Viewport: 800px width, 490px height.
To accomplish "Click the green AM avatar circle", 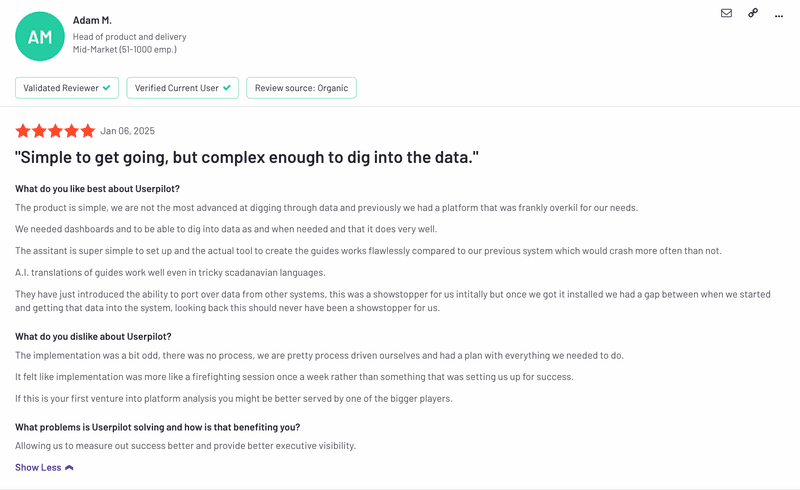I will pyautogui.click(x=40, y=37).
